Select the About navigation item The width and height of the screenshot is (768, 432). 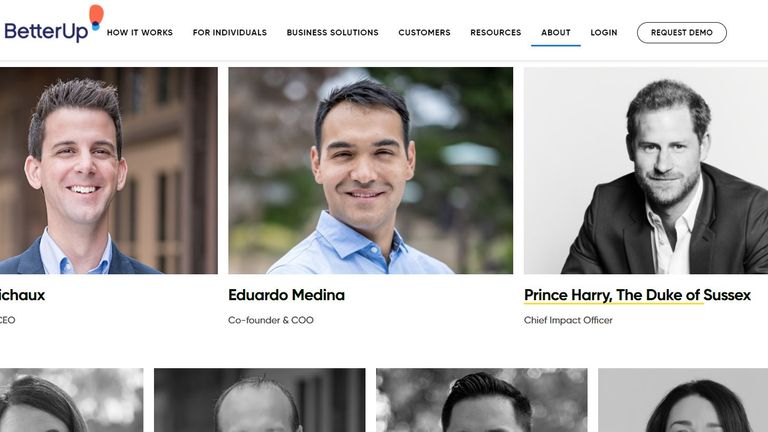pyautogui.click(x=556, y=32)
